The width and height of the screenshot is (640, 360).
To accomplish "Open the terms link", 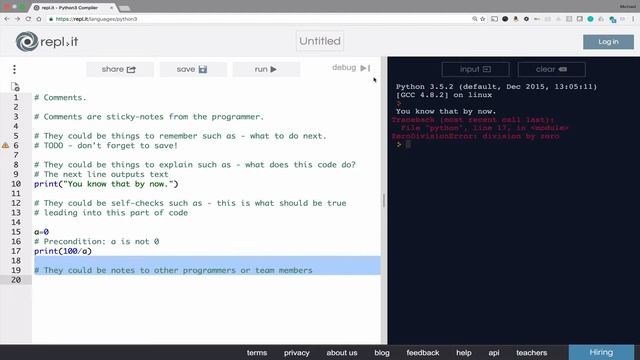I will [x=257, y=353].
